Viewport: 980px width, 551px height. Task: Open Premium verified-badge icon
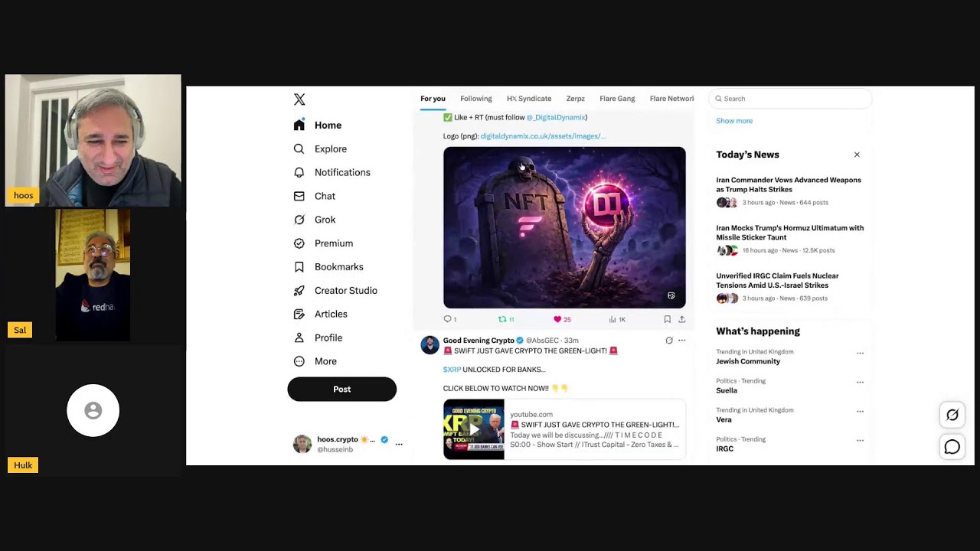click(x=299, y=243)
